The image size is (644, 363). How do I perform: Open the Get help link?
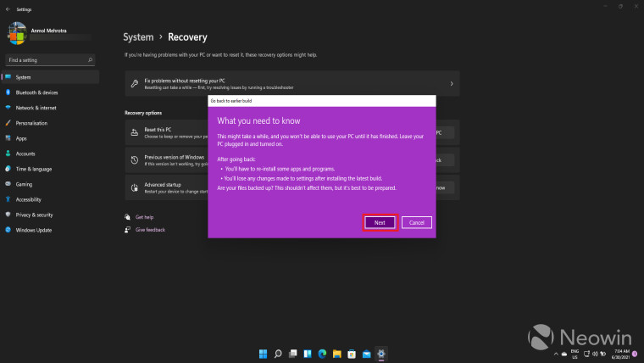(x=145, y=217)
